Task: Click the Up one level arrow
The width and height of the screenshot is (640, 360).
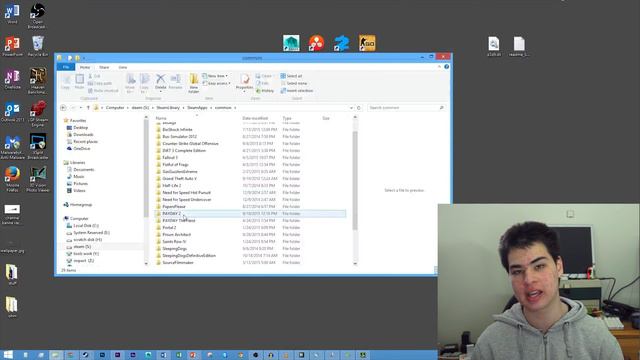Action: [88, 108]
